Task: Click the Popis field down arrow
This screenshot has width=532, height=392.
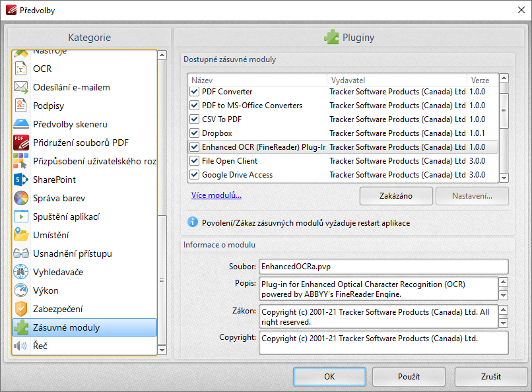Action: 504,296
